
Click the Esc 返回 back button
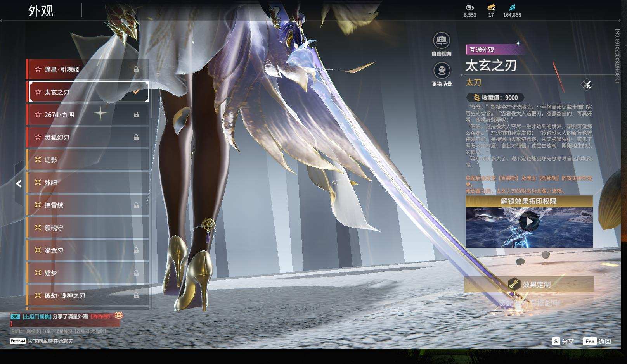pos(598,341)
